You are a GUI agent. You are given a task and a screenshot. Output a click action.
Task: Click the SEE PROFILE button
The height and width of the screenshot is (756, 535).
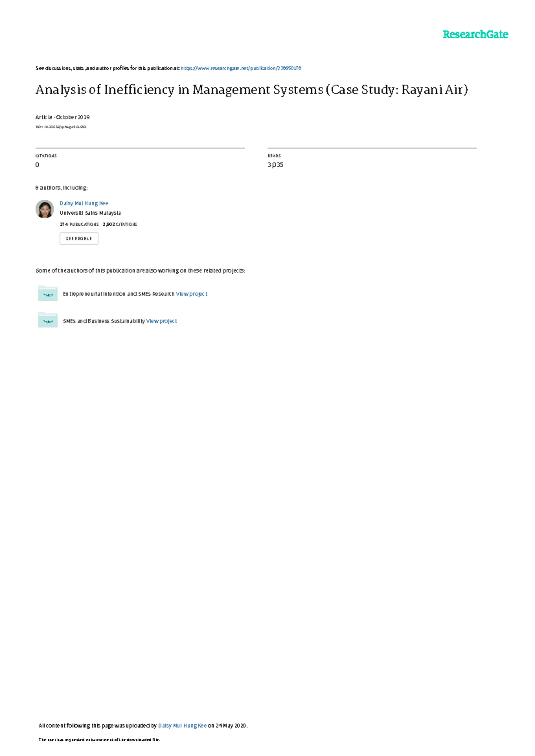pyautogui.click(x=79, y=238)
